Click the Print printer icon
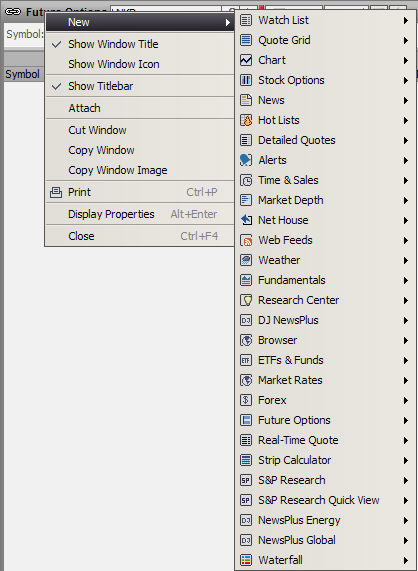Screen dimensions: 418x571 (56, 192)
